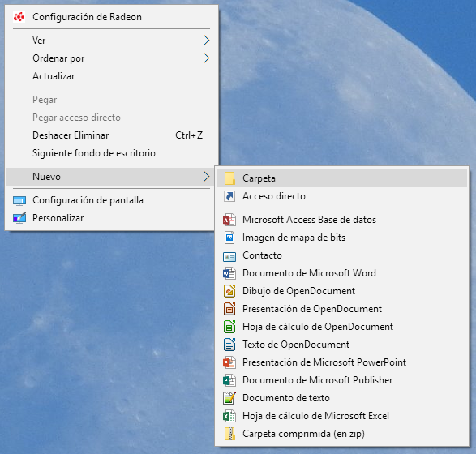Viewport: 476px width, 454px height.
Task: Click the Word document icon
Action: point(229,273)
